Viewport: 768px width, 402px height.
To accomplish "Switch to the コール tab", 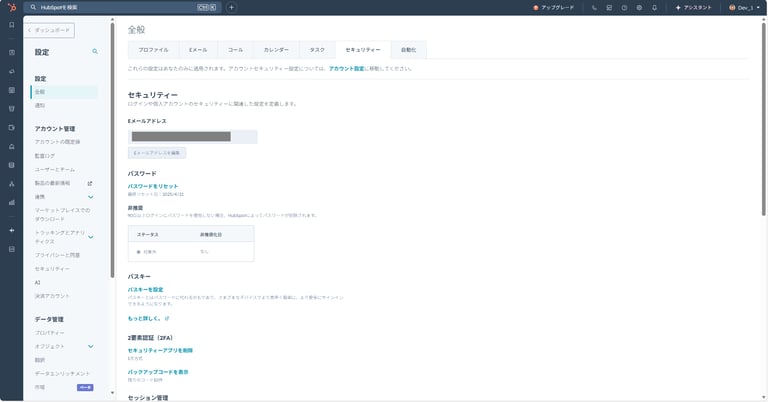I will click(235, 50).
